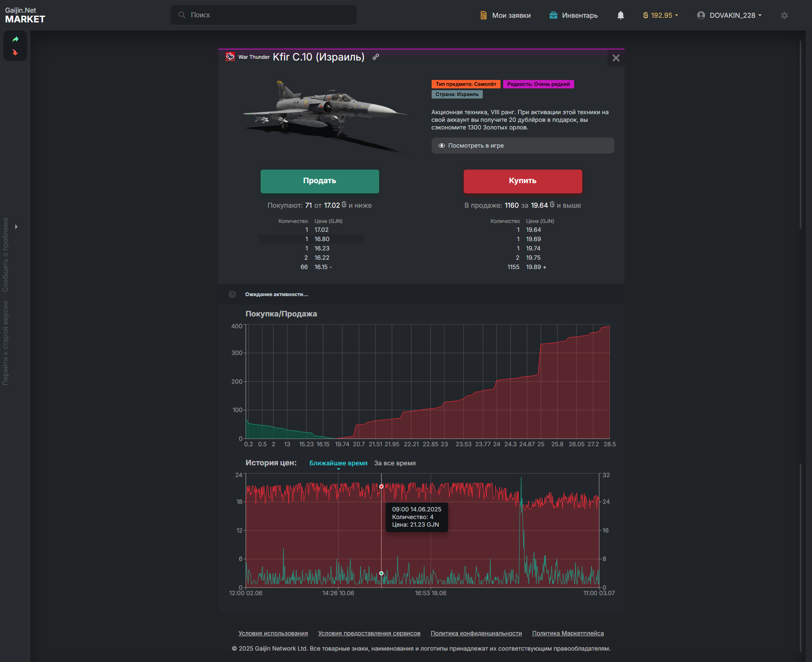Select the 'Ближайшее время' history tab
This screenshot has height=662, width=812.
point(338,463)
